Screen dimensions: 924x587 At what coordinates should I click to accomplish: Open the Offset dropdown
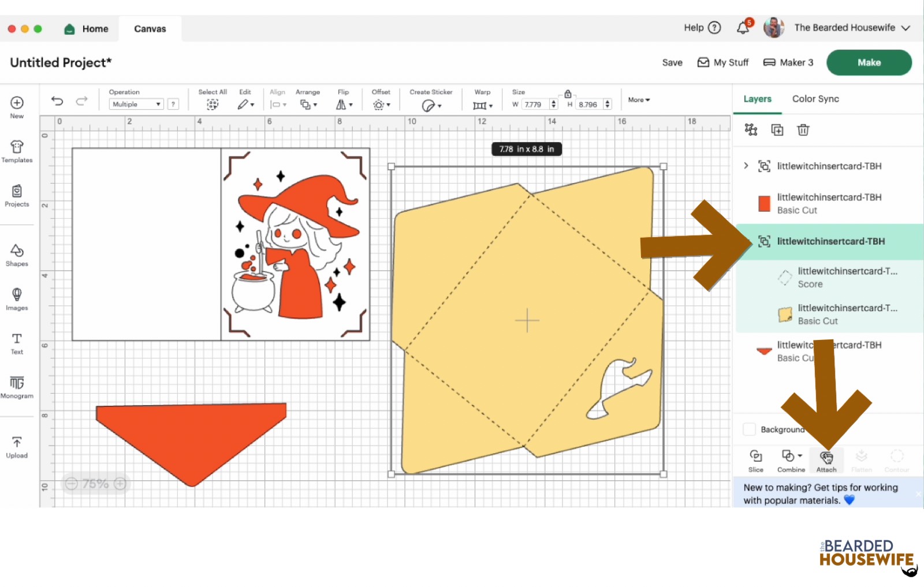(382, 104)
